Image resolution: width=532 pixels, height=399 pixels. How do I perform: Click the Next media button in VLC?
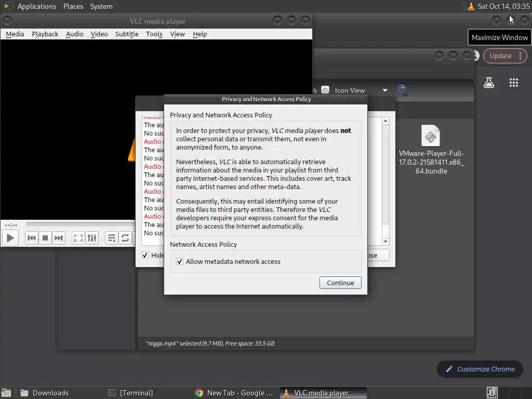point(58,238)
